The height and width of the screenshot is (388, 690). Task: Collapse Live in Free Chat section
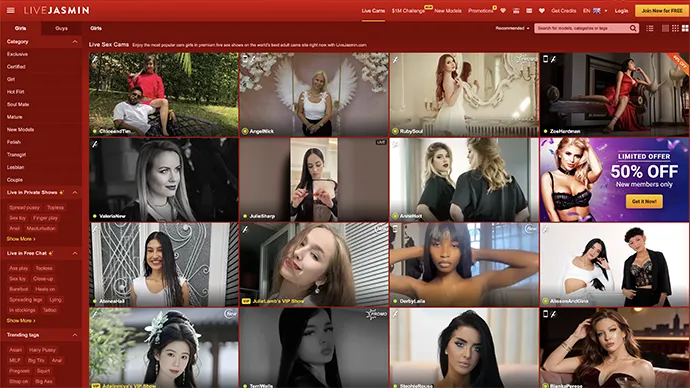pos(75,253)
